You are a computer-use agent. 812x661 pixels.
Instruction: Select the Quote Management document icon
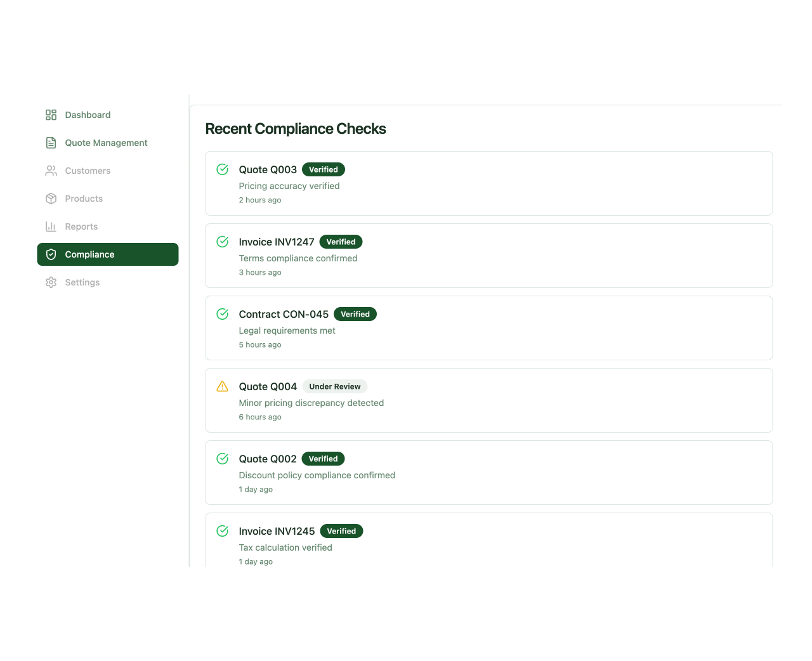pos(51,143)
